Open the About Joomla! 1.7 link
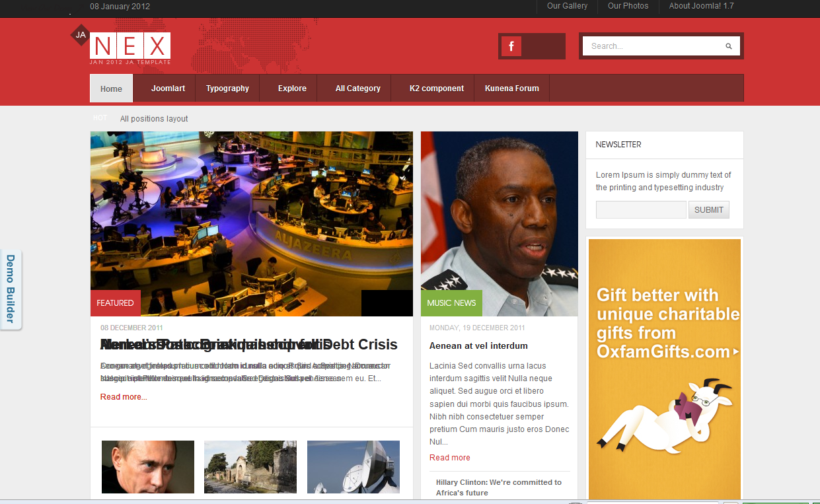The image size is (820, 504). pos(701,6)
